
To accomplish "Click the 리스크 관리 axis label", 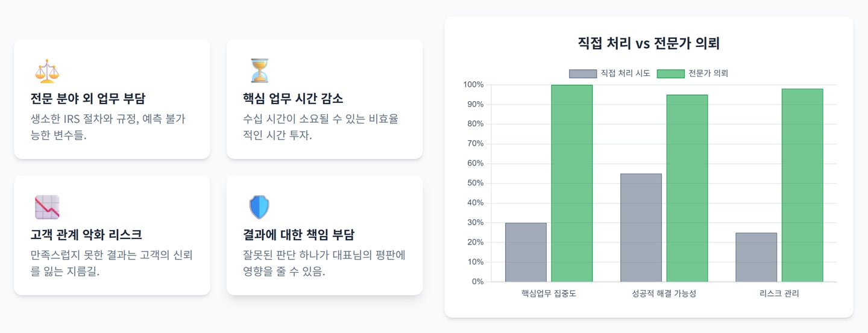I will coord(779,294).
